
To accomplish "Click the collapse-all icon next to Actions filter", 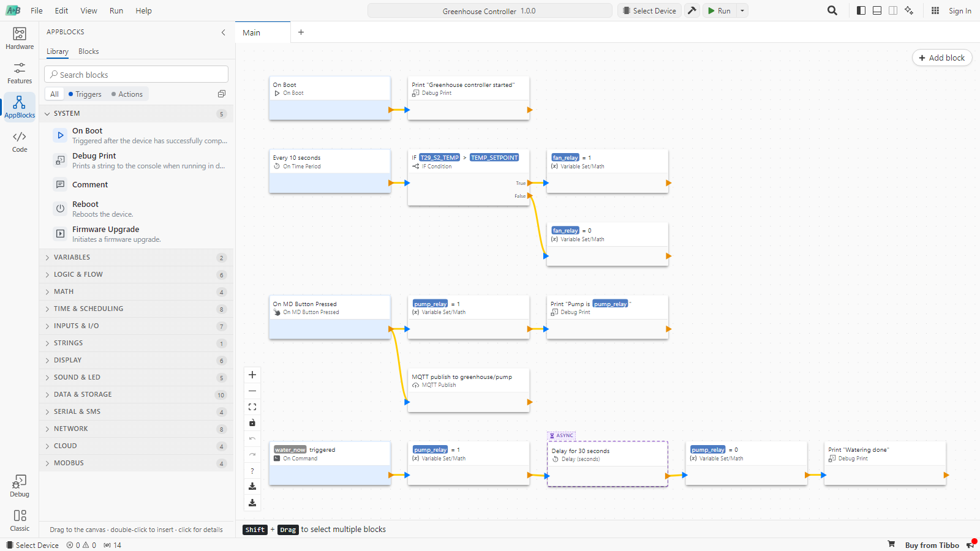I will (x=222, y=94).
